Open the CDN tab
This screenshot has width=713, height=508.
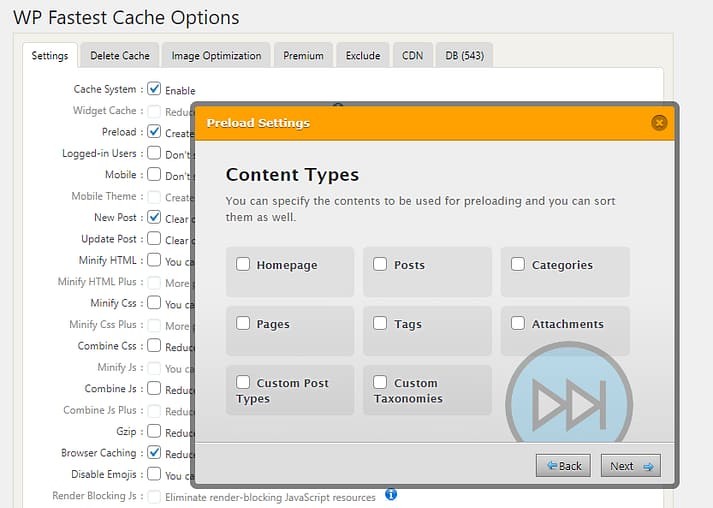point(412,56)
